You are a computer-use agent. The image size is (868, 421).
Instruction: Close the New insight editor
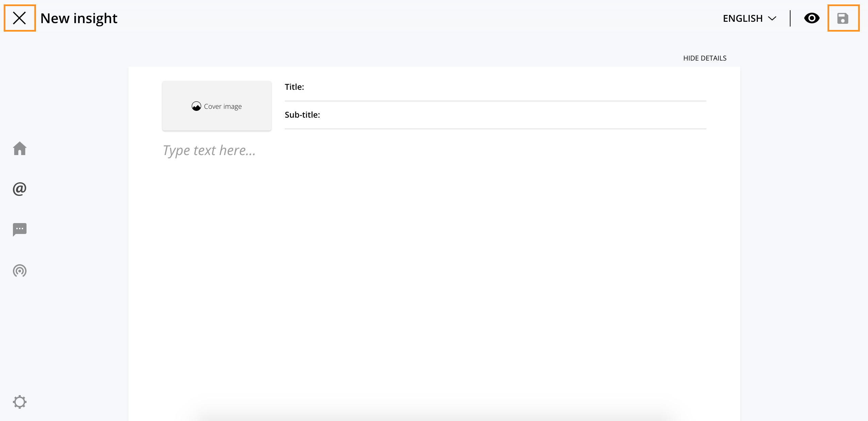(x=19, y=18)
